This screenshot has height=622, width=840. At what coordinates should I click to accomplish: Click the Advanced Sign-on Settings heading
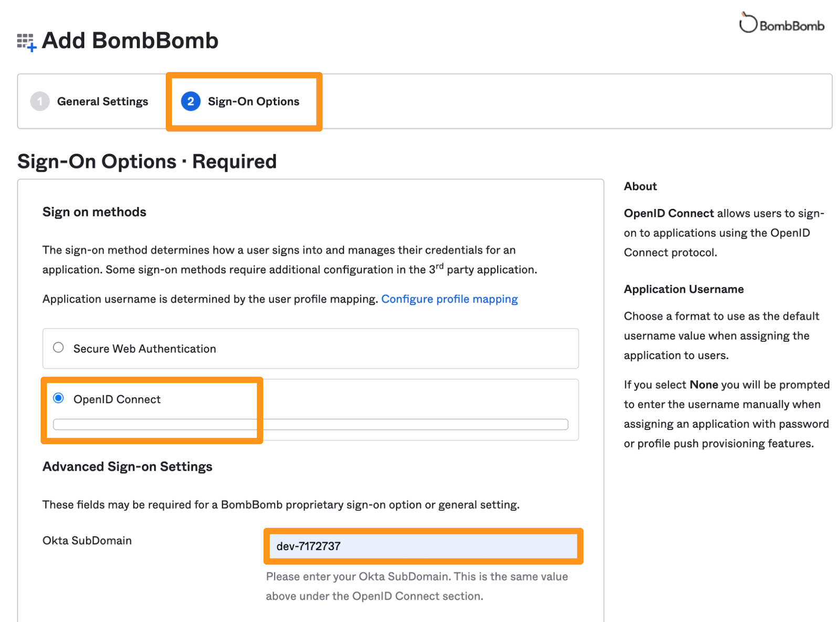(128, 466)
